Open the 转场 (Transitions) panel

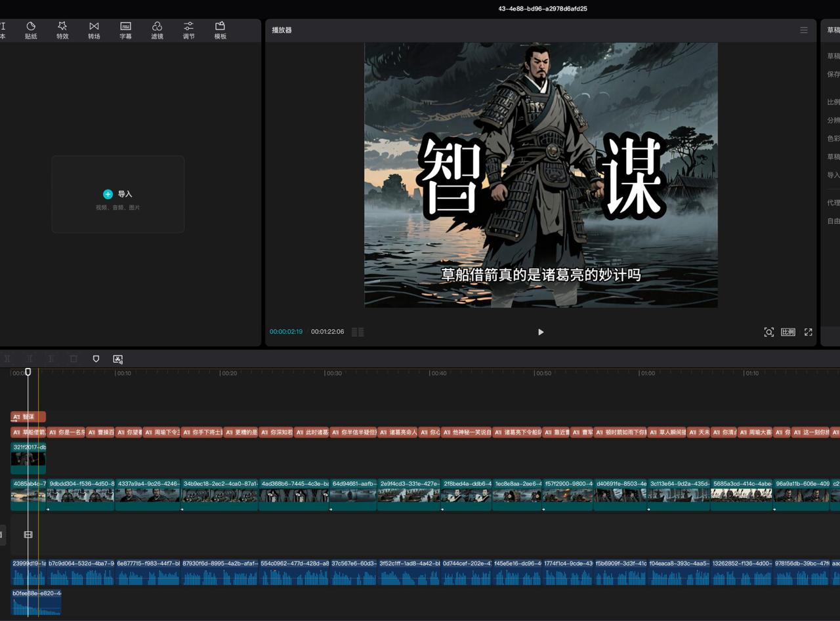point(94,30)
